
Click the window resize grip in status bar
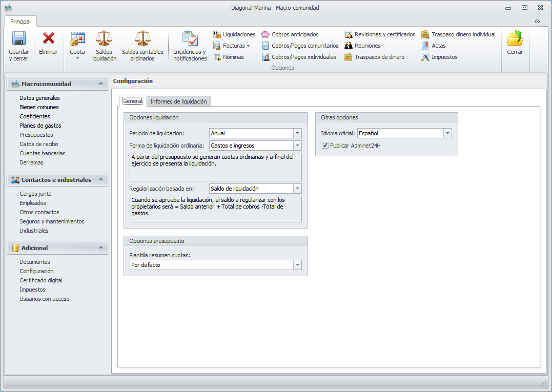[x=544, y=383]
